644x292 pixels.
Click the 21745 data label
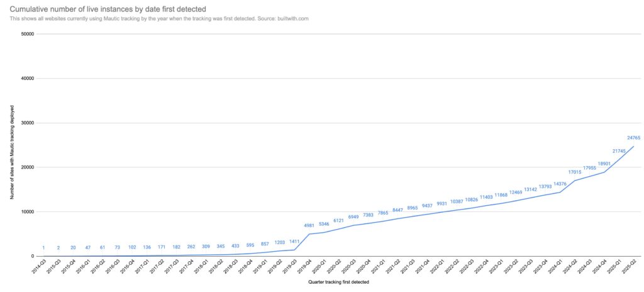coord(619,151)
